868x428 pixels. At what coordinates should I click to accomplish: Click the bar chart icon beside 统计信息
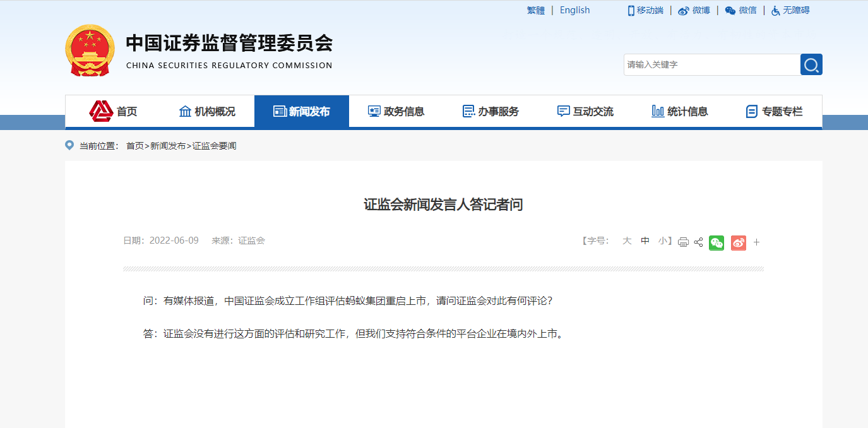pos(658,111)
